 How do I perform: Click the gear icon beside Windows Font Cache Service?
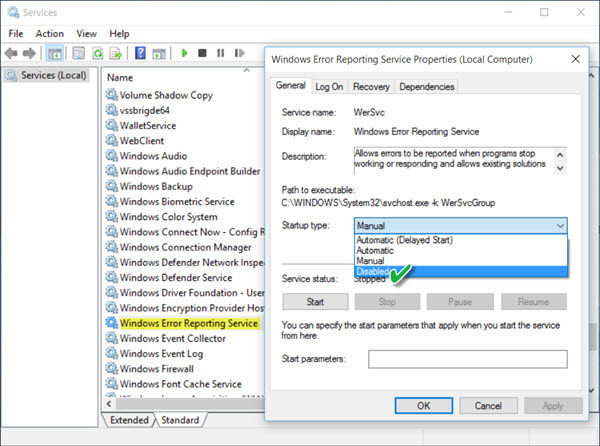point(111,383)
